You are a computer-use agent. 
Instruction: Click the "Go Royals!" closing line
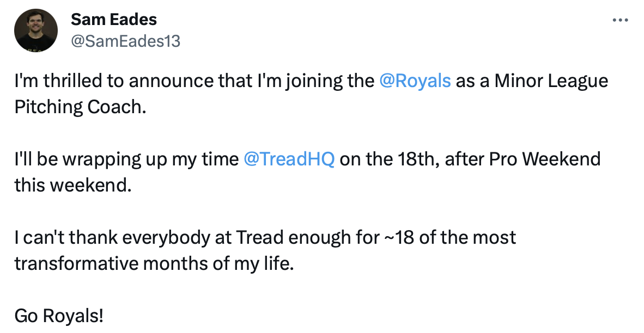coord(58,316)
